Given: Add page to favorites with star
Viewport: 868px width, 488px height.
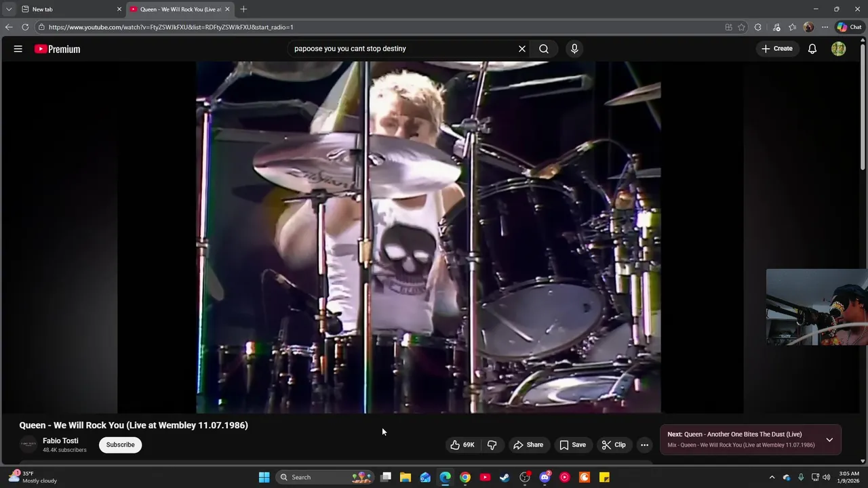Looking at the screenshot, I should tap(741, 27).
